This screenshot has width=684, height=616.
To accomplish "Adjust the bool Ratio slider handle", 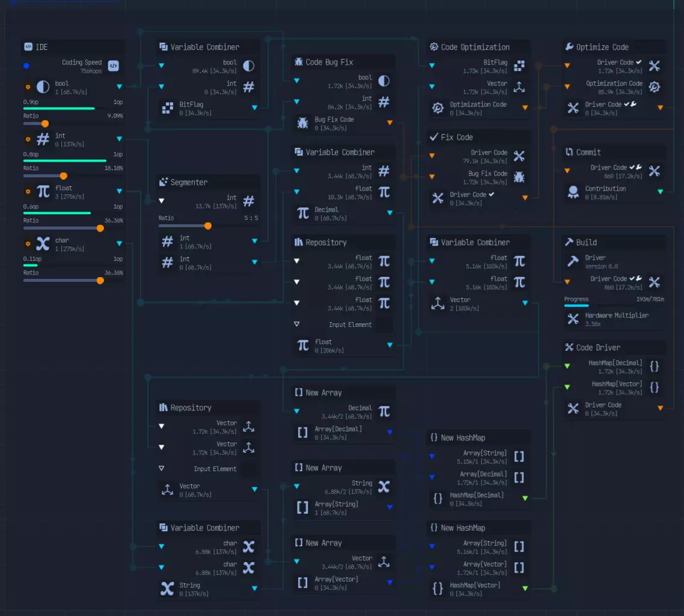I will (x=45, y=123).
